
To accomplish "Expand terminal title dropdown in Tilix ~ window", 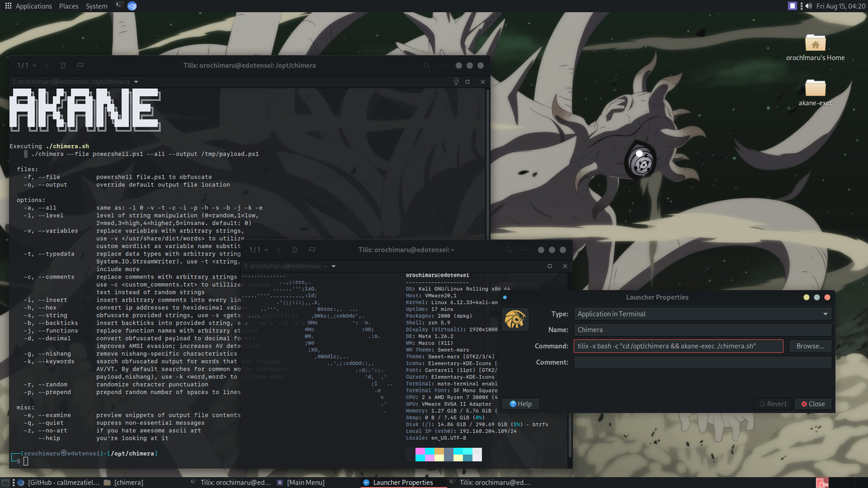I will pyautogui.click(x=334, y=266).
